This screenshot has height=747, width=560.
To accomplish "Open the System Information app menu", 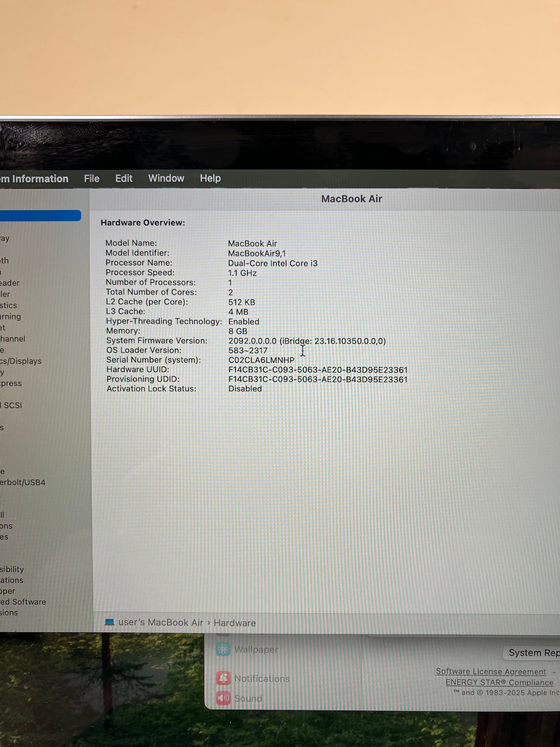I will point(34,179).
